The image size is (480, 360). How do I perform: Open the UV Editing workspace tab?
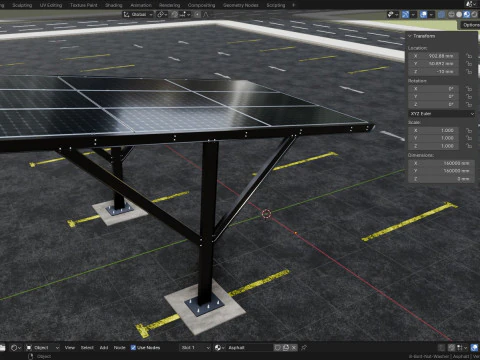click(x=51, y=5)
